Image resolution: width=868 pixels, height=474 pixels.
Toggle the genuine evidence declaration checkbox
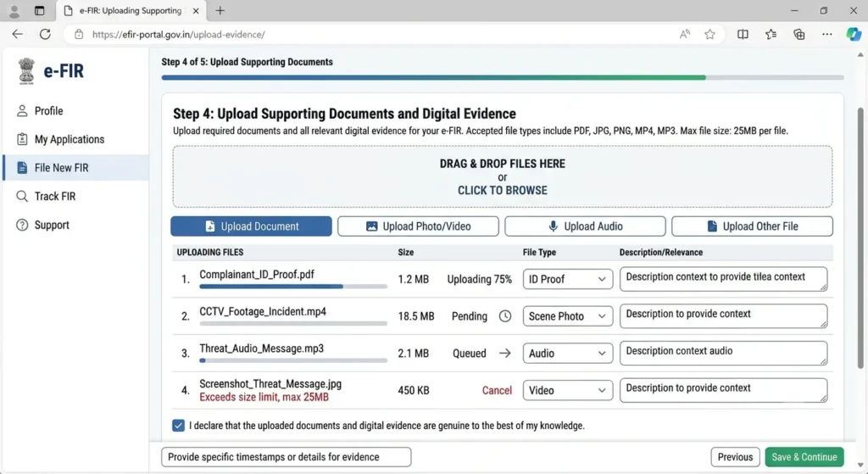(178, 426)
